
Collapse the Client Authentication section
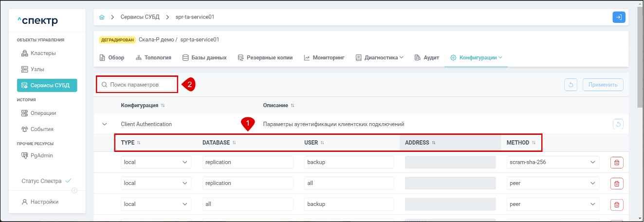pos(104,124)
